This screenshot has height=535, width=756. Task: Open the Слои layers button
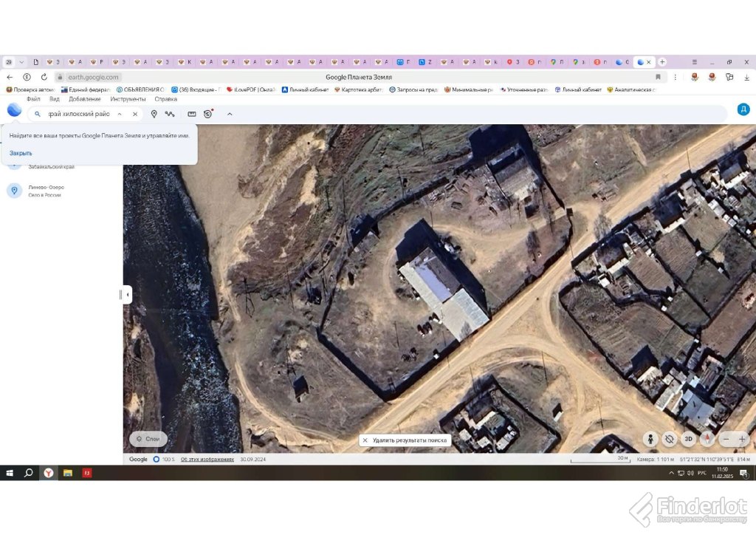pyautogui.click(x=148, y=439)
